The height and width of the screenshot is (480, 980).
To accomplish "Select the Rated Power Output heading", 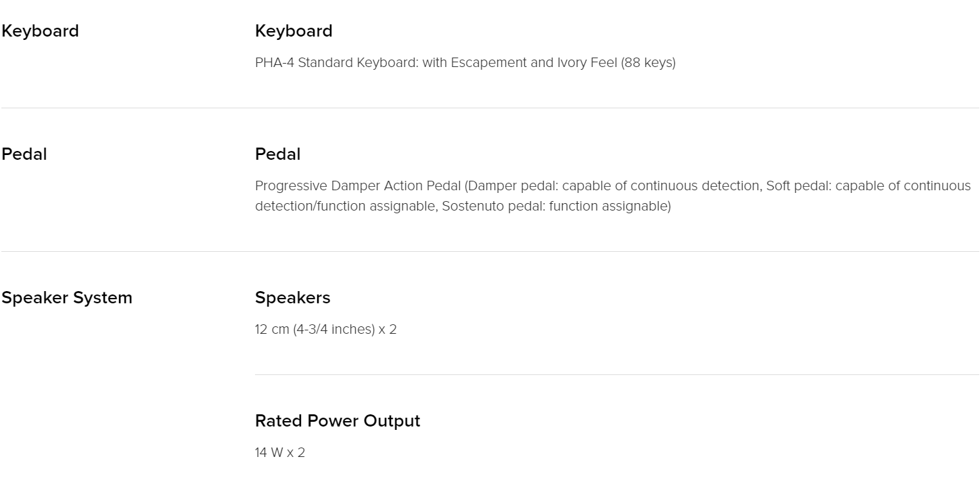I will point(337,421).
